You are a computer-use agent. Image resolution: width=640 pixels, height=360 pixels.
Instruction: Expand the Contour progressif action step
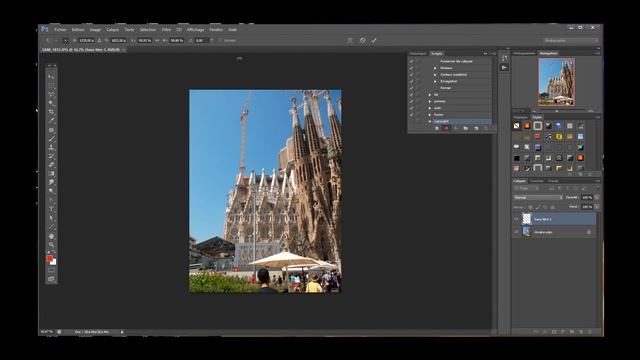(435, 75)
